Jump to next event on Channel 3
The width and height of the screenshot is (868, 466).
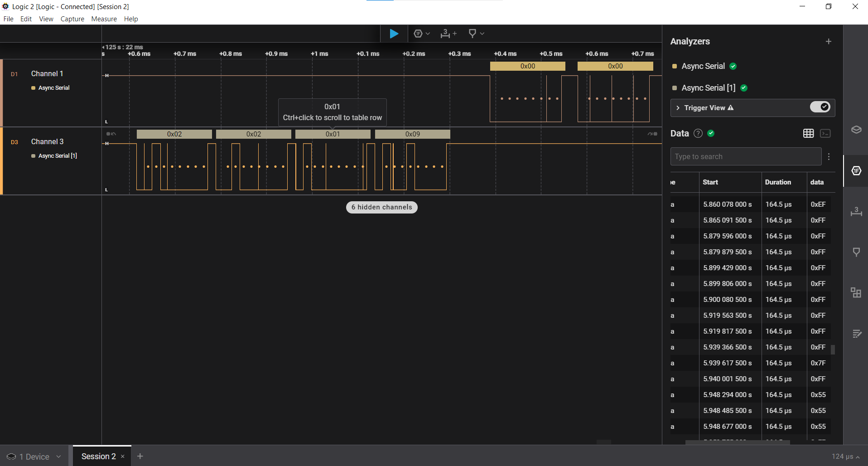click(652, 134)
